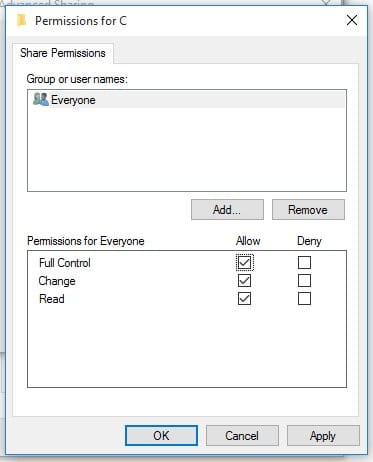Image resolution: width=373 pixels, height=462 pixels.
Task: Switch to the Share Permissions tab
Action: tap(63, 53)
